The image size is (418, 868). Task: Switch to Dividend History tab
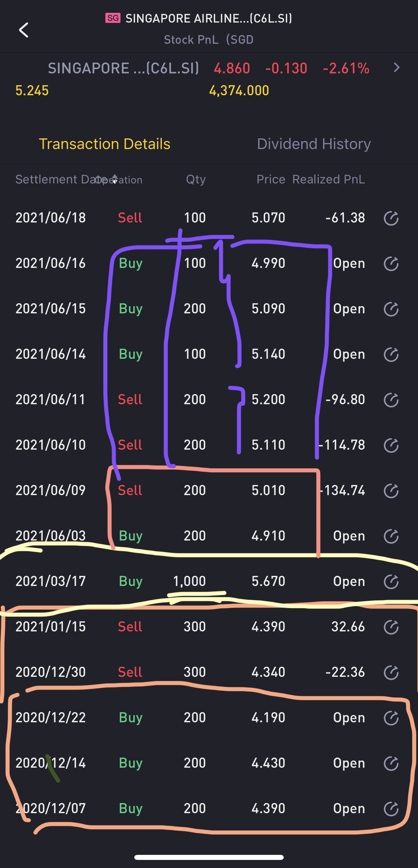pos(314,144)
